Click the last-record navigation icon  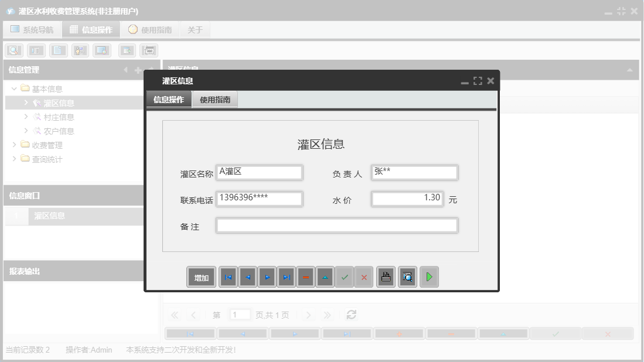point(287,276)
